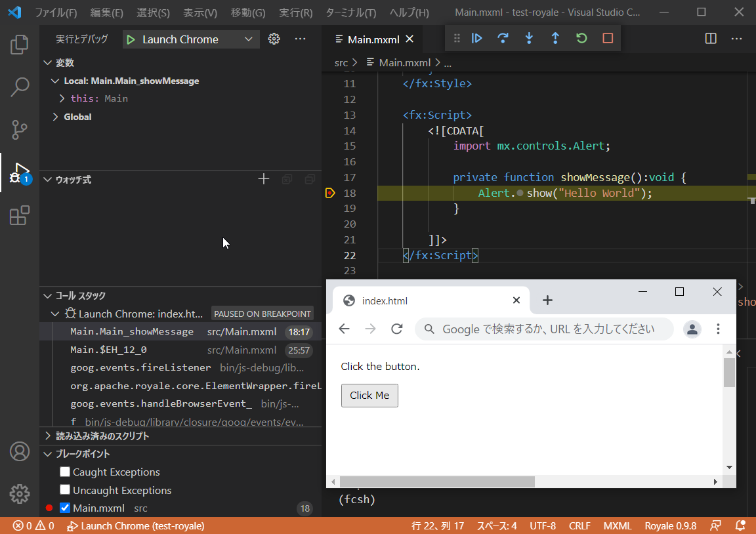Select the Step Over icon
Image resolution: width=756 pixels, height=534 pixels.
coord(503,38)
